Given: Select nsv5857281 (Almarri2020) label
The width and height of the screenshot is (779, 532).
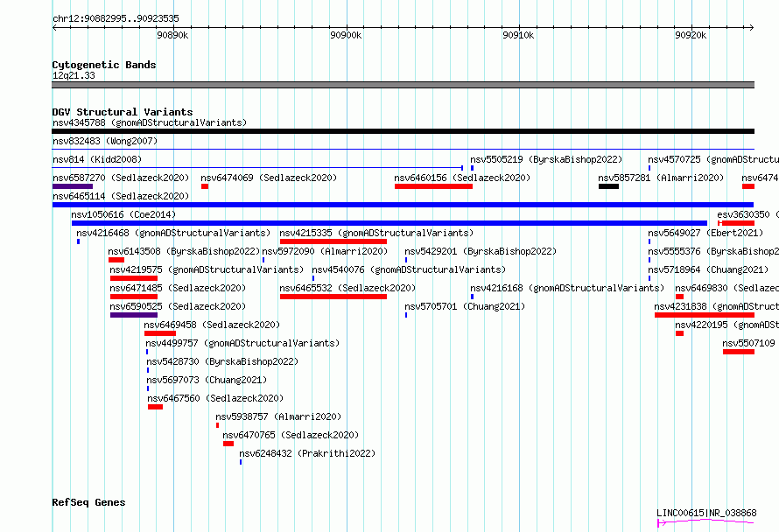Looking at the screenshot, I should tap(661, 178).
